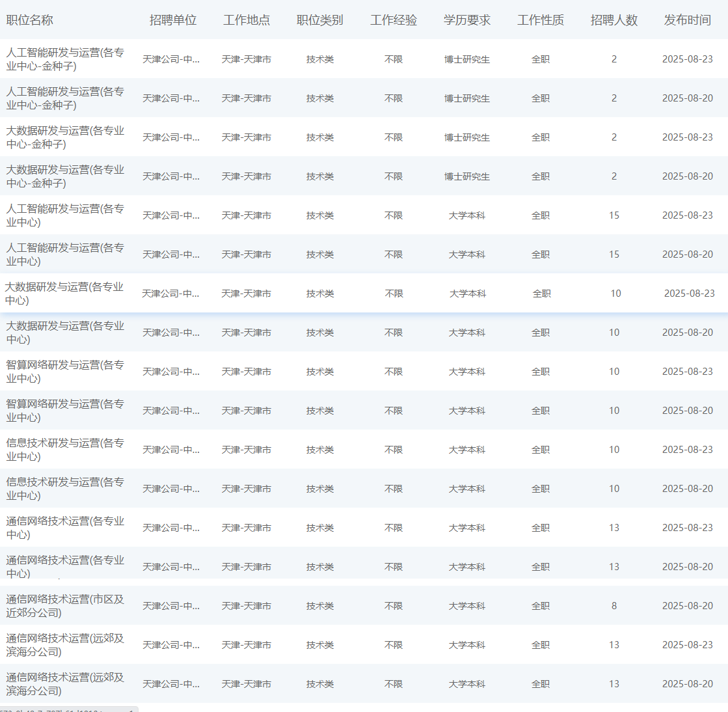Viewport: 728px width, 712px height.
Task: Click the 职位名称 column header
Action: point(30,20)
